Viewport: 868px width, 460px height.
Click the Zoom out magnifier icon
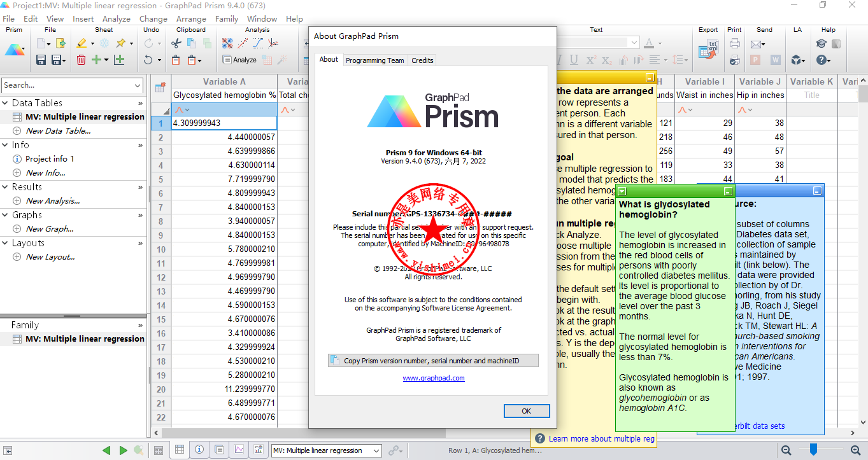[x=786, y=450]
